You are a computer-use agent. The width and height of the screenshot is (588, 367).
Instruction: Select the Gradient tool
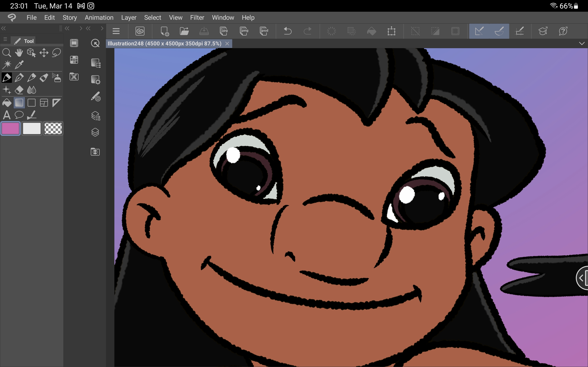pyautogui.click(x=19, y=103)
